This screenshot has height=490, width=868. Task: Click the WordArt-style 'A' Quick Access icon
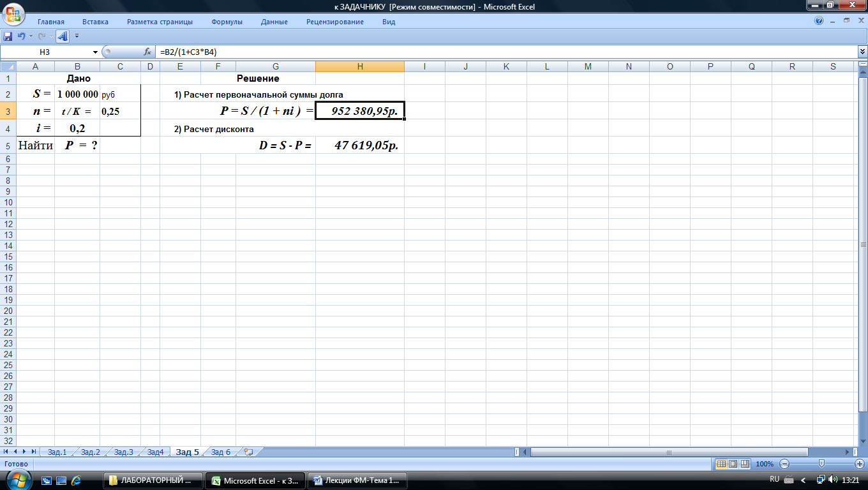(63, 36)
